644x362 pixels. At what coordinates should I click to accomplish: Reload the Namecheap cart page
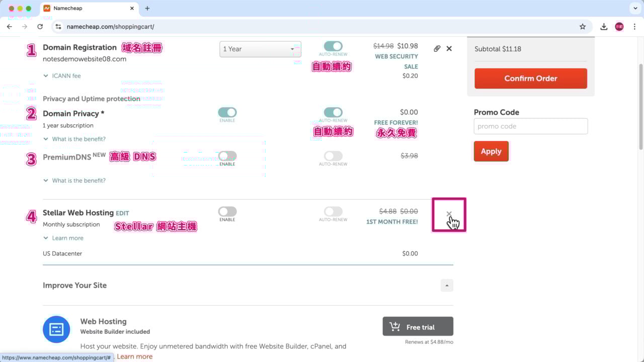40,27
